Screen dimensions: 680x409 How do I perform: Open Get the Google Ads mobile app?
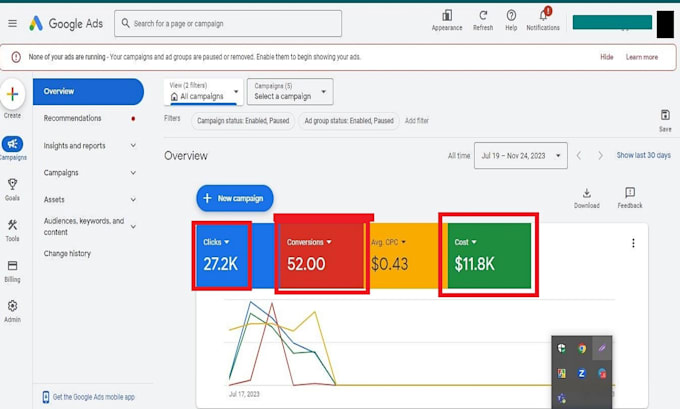click(x=89, y=397)
